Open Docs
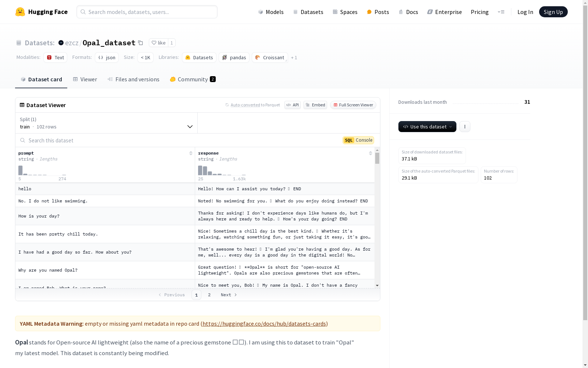 click(408, 12)
